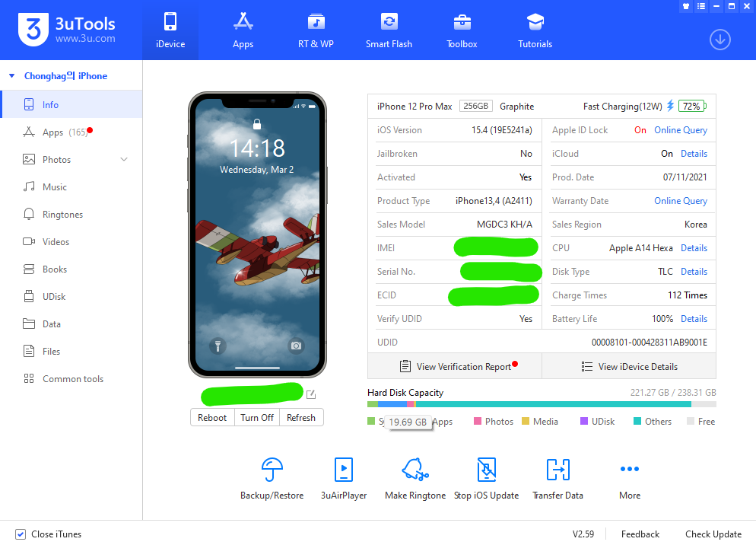Open Apps (165) in sidebar
This screenshot has width=756, height=545.
click(71, 132)
